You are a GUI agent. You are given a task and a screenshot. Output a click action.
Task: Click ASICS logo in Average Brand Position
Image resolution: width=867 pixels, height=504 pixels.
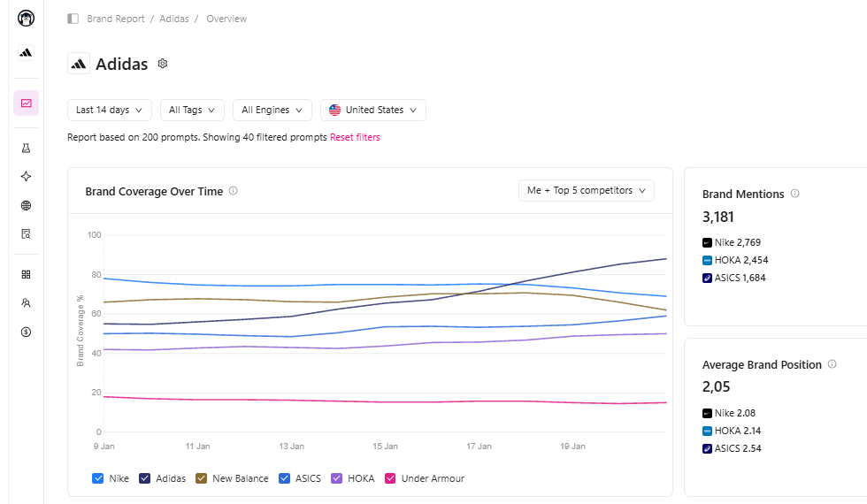(707, 449)
